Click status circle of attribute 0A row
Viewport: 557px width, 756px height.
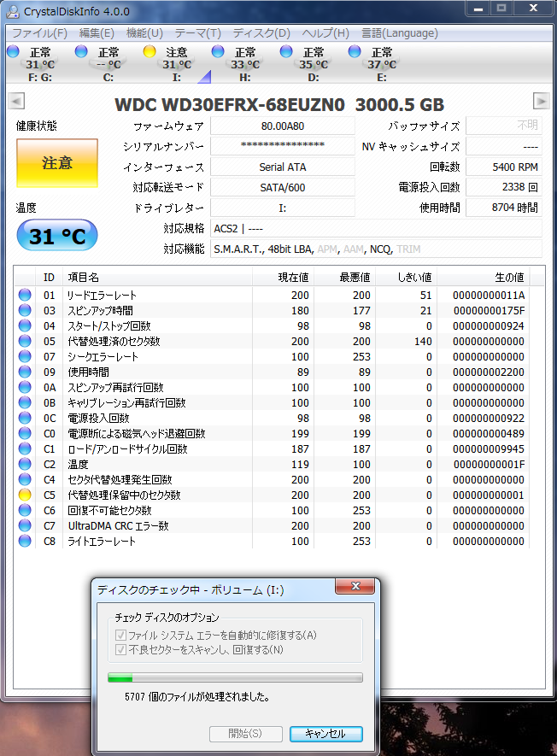pyautogui.click(x=25, y=387)
